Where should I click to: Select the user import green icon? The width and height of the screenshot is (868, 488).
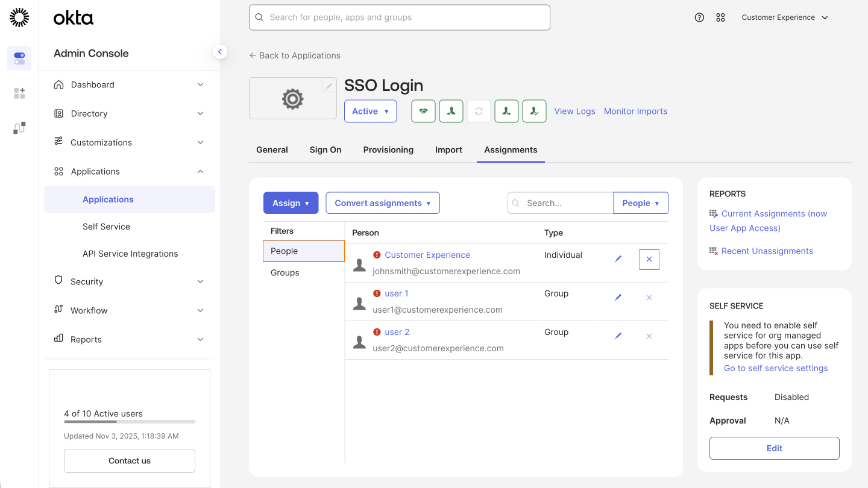coord(451,111)
